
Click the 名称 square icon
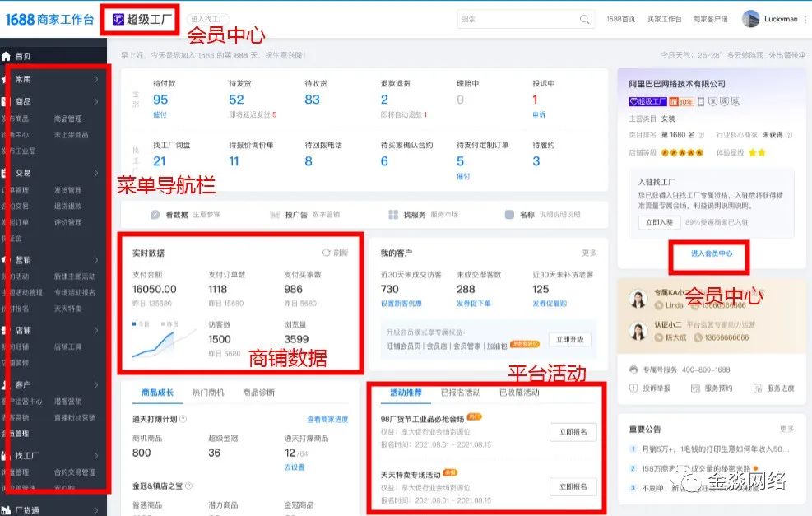tap(509, 215)
